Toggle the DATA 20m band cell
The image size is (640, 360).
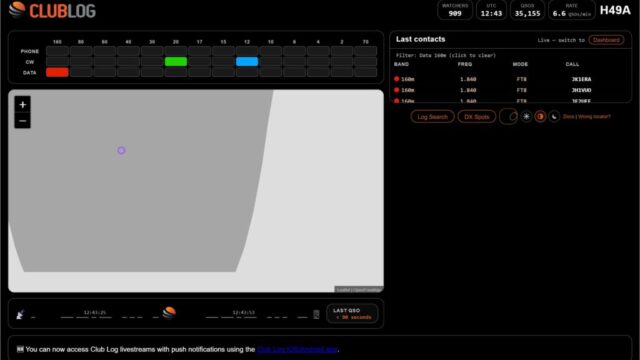tap(176, 72)
